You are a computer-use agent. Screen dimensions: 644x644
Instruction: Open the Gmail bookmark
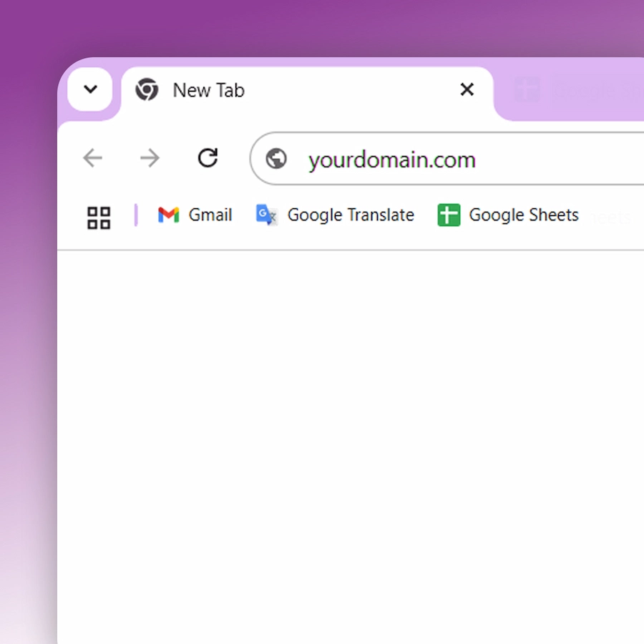coord(195,215)
